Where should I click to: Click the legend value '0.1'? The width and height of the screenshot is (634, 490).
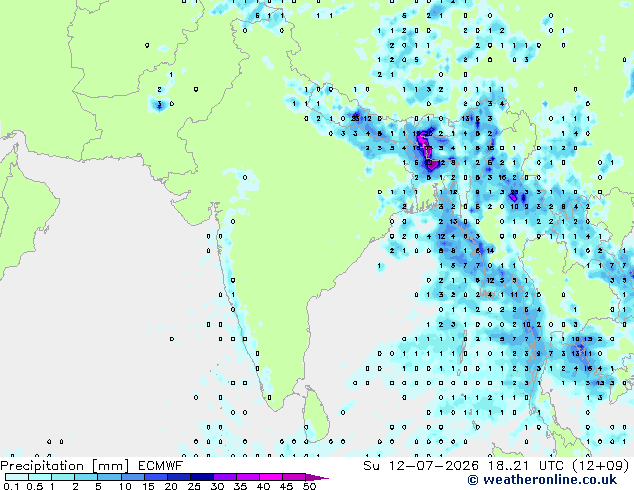pyautogui.click(x=11, y=486)
